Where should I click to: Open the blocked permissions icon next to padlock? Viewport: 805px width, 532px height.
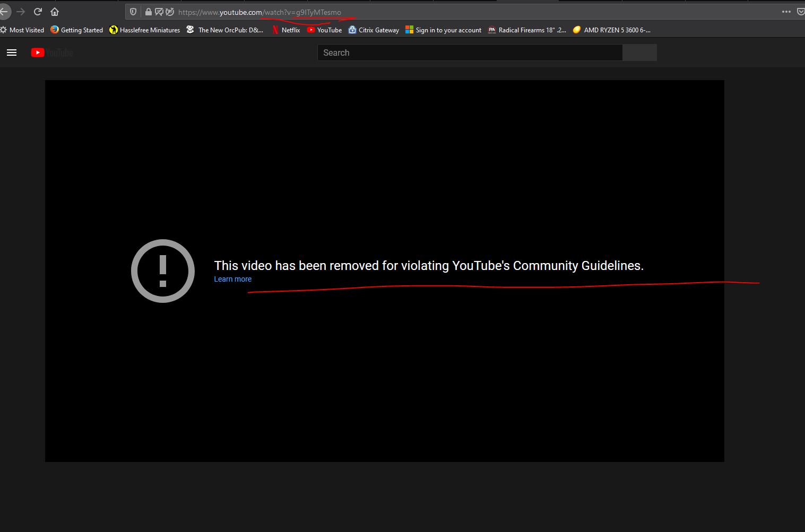159,12
